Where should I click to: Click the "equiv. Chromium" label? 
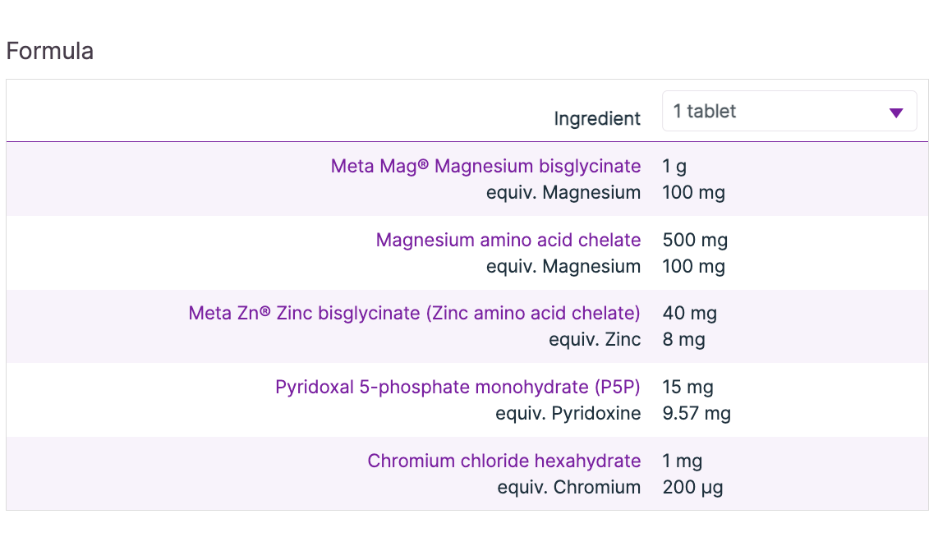coord(568,488)
